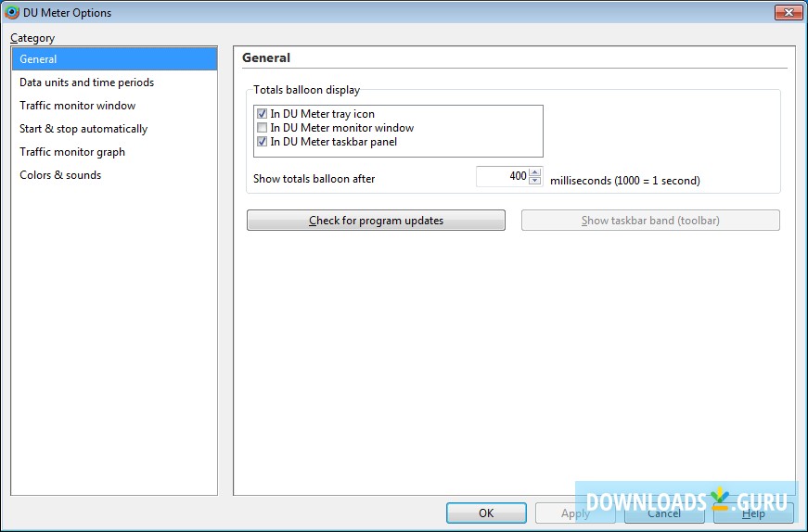Click the Cancel button

pos(664,513)
